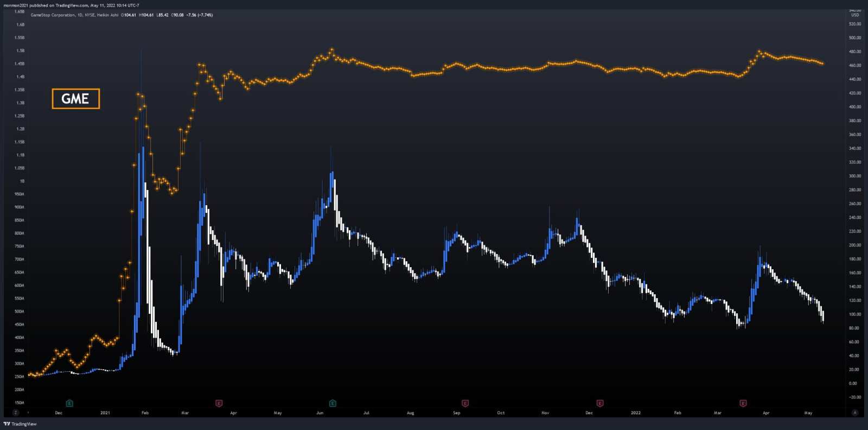Image resolution: width=868 pixels, height=430 pixels.
Task: Click the close value C90.08
Action: (x=177, y=15)
